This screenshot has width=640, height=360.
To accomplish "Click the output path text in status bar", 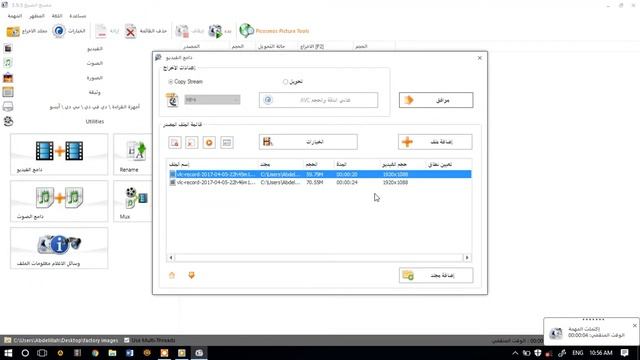I will click(x=65, y=340).
